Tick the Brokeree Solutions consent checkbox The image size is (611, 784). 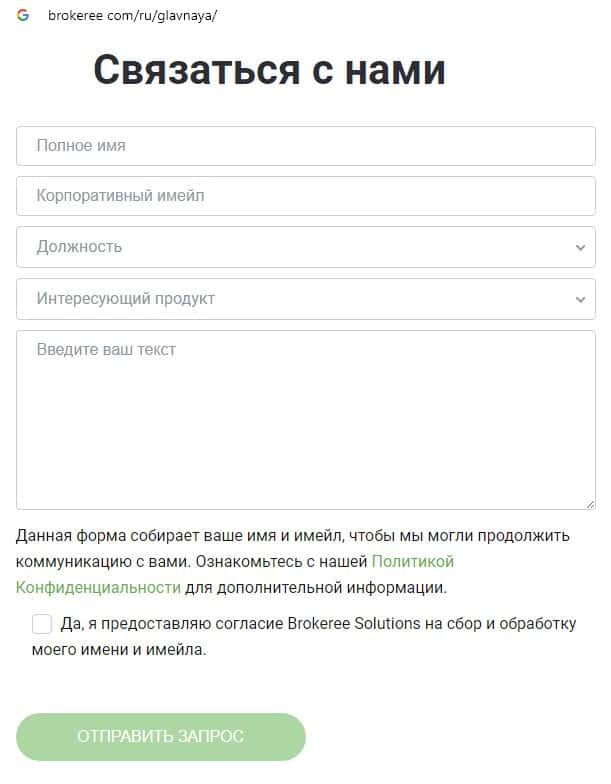click(x=42, y=624)
